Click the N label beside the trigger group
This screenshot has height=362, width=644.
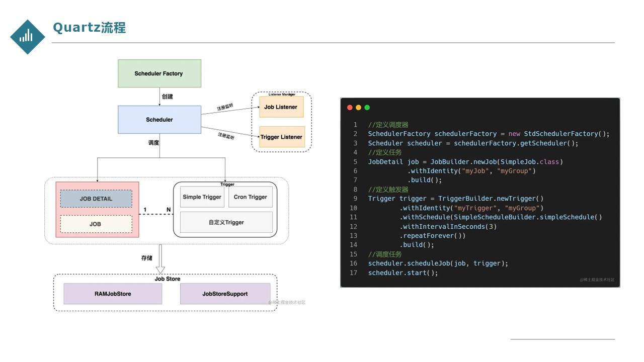tap(169, 210)
